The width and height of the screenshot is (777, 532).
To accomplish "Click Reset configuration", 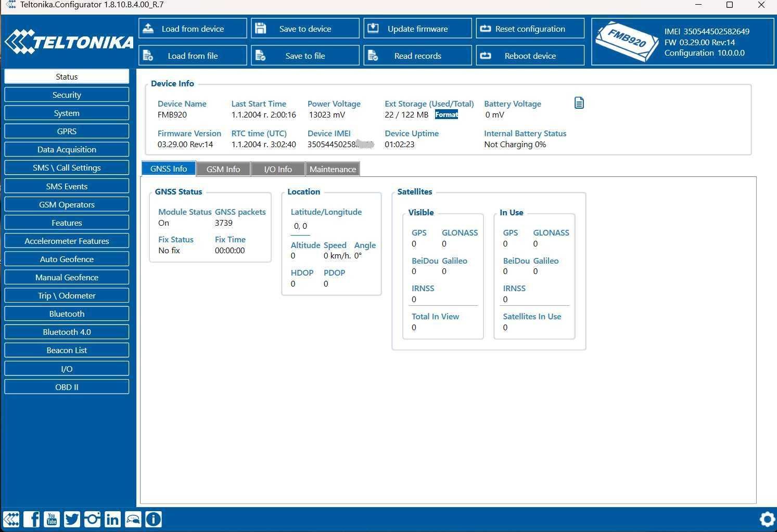I will point(530,29).
